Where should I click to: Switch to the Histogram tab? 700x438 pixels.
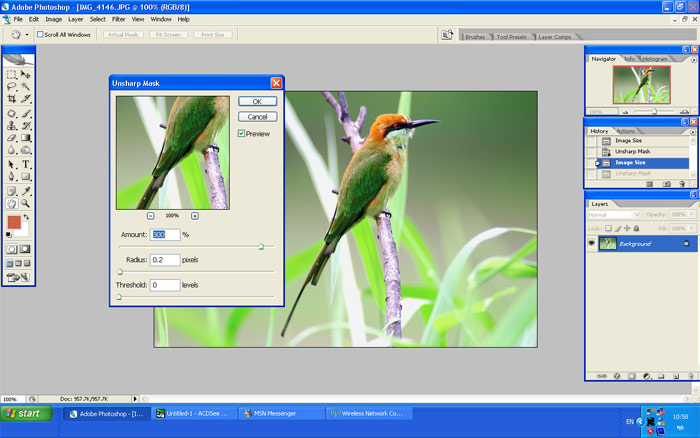(x=654, y=59)
